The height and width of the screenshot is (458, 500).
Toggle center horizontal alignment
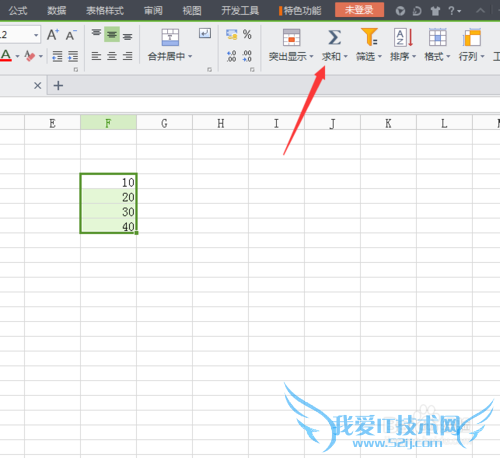pyautogui.click(x=112, y=56)
